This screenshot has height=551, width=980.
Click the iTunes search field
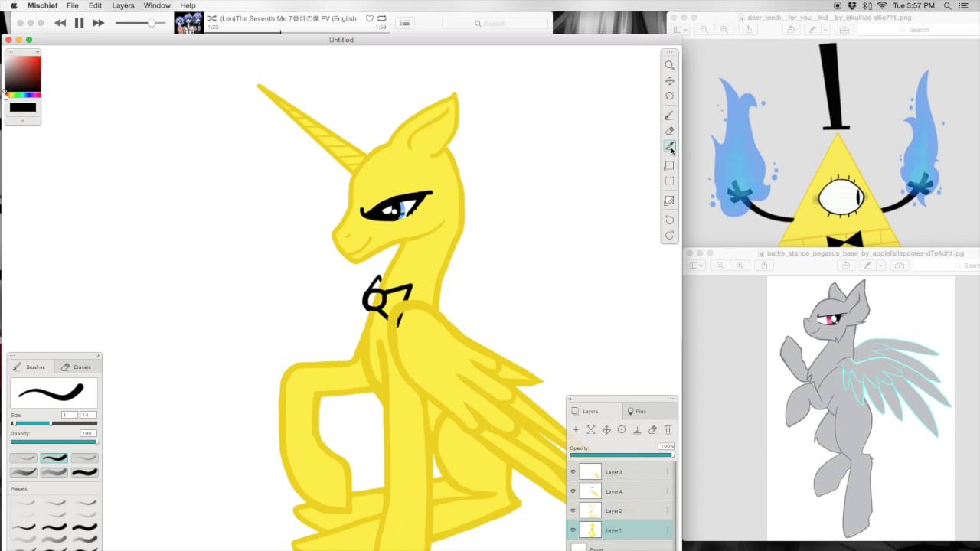tap(494, 24)
